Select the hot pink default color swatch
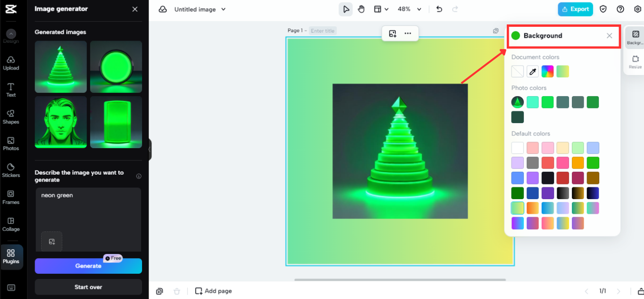 tap(563, 163)
